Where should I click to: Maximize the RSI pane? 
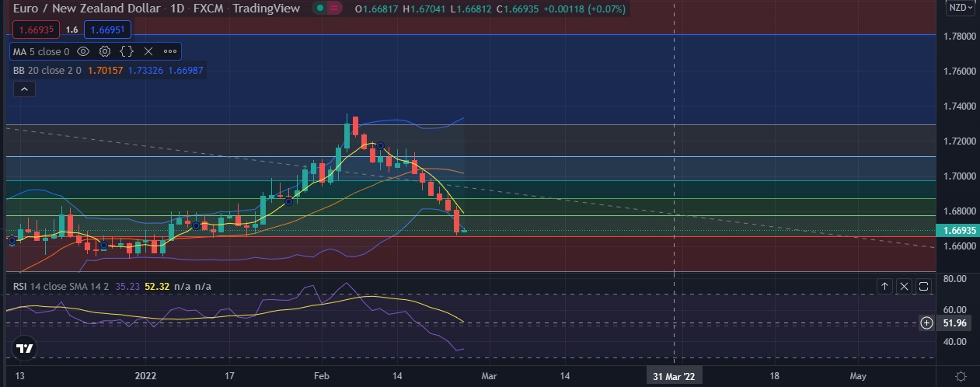(x=924, y=287)
